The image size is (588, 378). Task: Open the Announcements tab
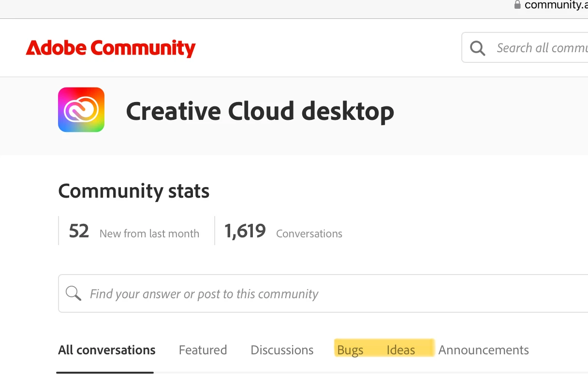484,350
